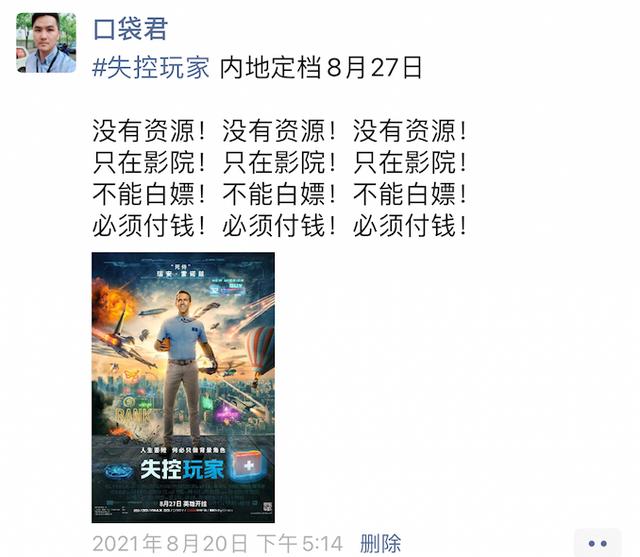Open the #失控玩家 hashtag topic

[151, 67]
